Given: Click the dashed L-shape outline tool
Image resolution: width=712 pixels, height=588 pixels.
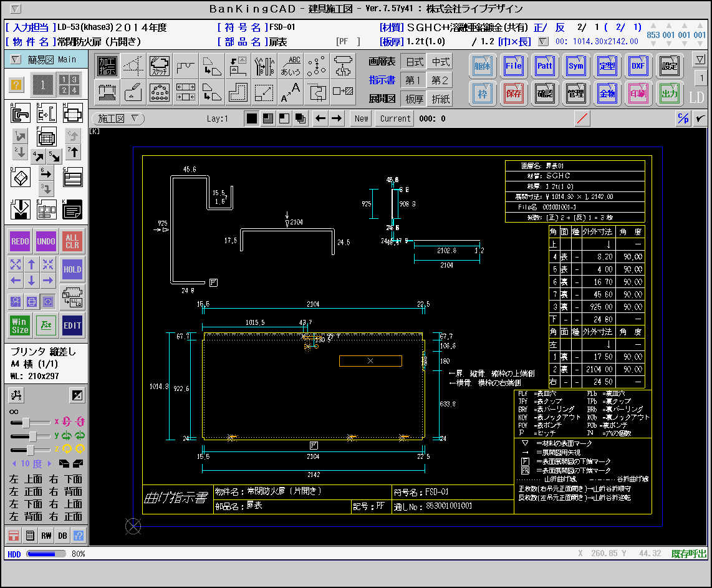Looking at the screenshot, I should coord(238,92).
